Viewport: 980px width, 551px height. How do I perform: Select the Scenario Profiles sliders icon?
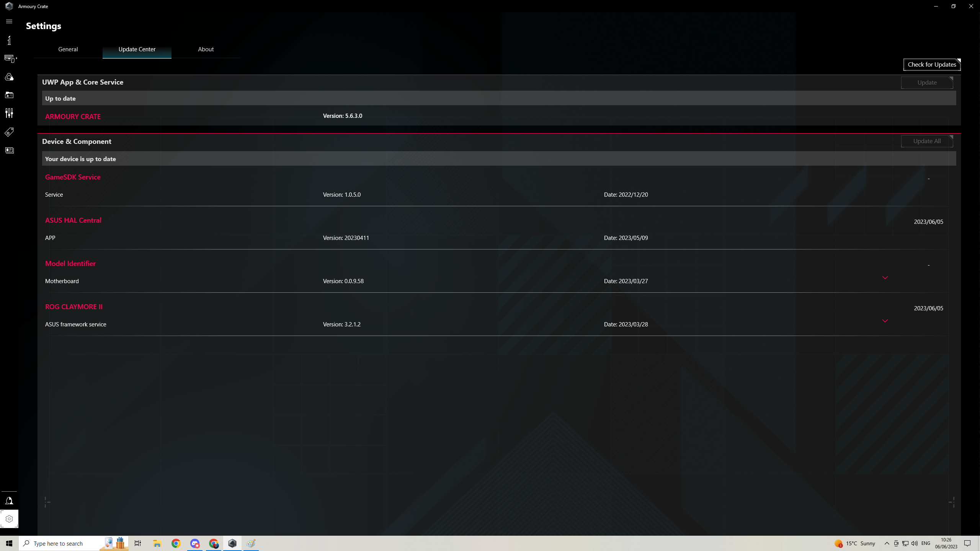(9, 113)
